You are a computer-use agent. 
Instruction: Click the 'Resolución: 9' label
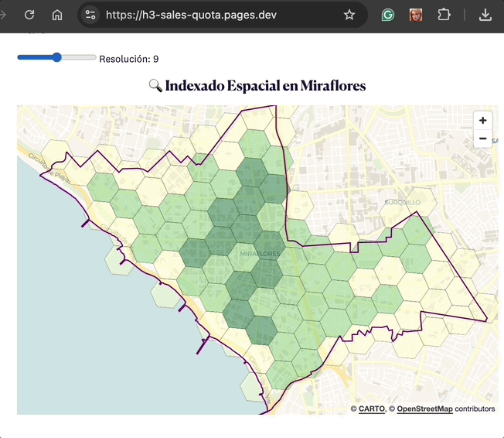129,59
